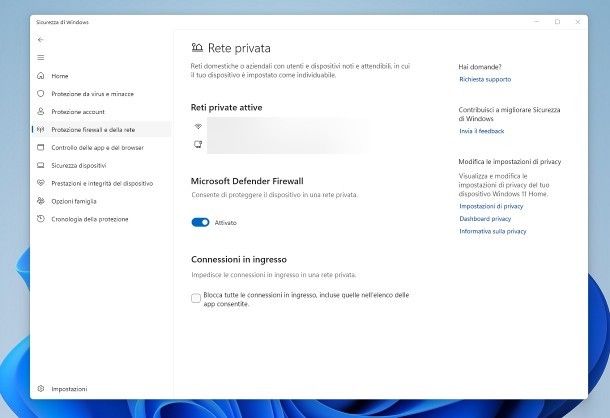Click the wired network connection icon
Screen dimensions: 610x418
pyautogui.click(x=198, y=144)
